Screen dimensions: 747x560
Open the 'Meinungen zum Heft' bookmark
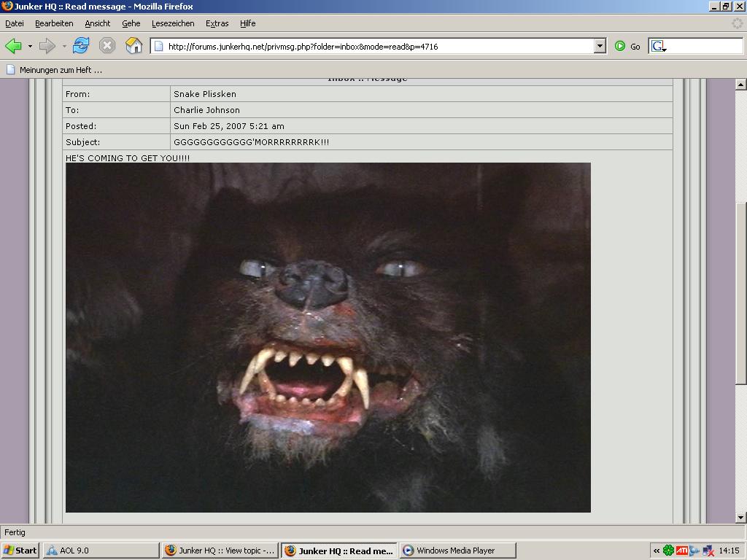coord(55,70)
